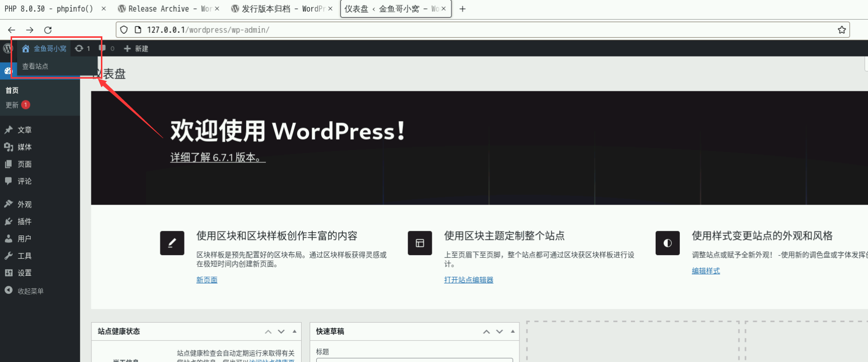Click the 外观 paintbrush icon in sidebar
The height and width of the screenshot is (362, 868).
pyautogui.click(x=9, y=204)
